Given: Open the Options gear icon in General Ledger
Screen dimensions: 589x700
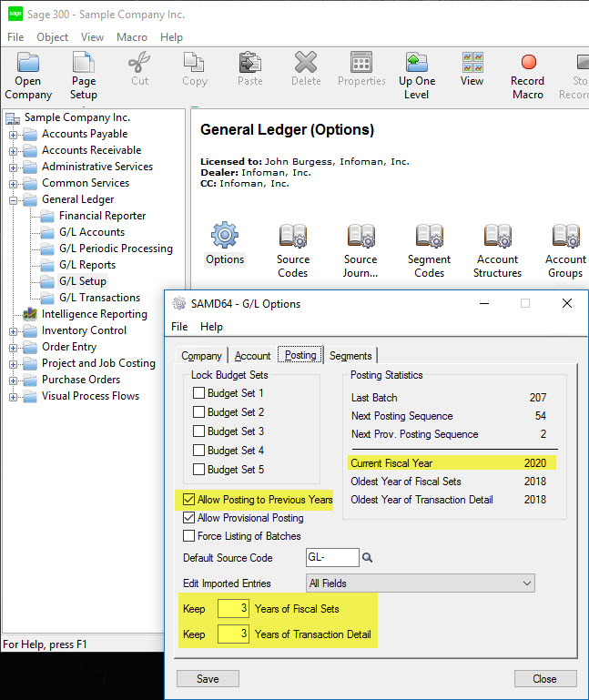Looking at the screenshot, I should (225, 235).
